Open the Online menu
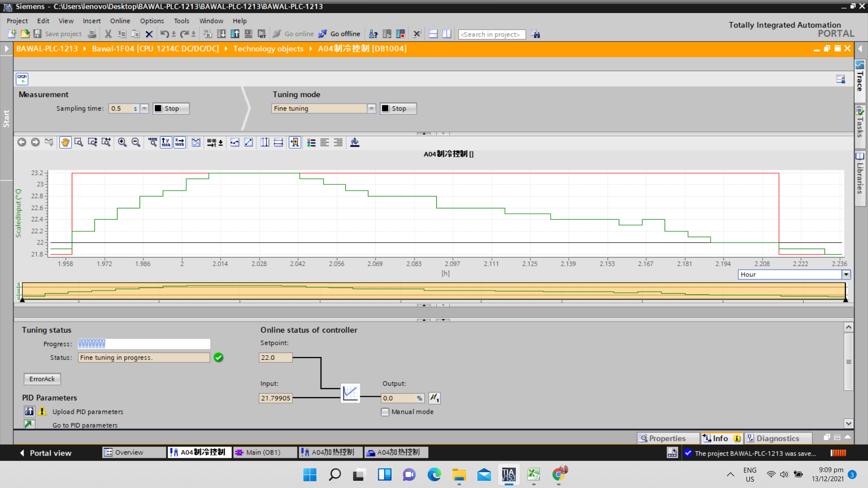The height and width of the screenshot is (488, 868). 120,21
